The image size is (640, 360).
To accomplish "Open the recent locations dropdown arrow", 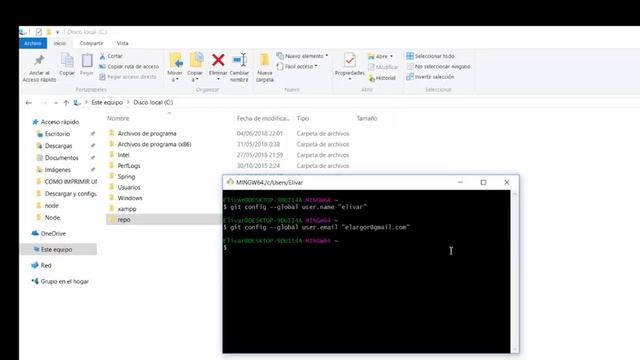I will click(x=56, y=103).
